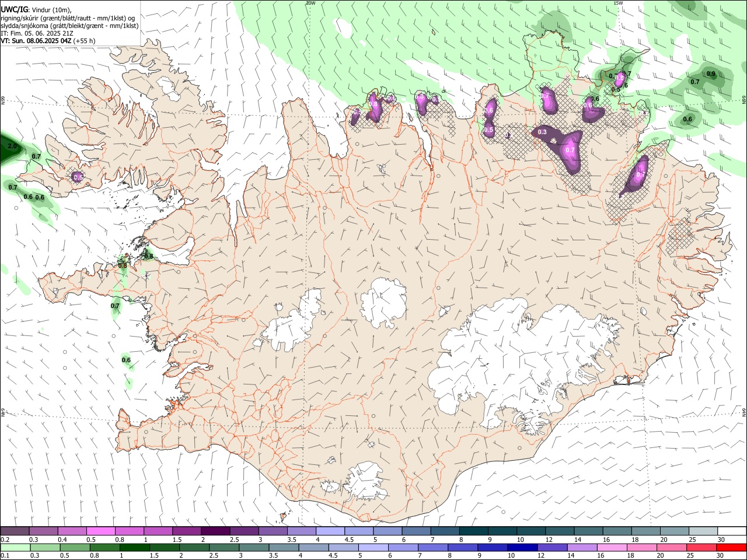Click the '0.9' precipitation value on the map
Screen dimensions: 747x560
point(711,74)
